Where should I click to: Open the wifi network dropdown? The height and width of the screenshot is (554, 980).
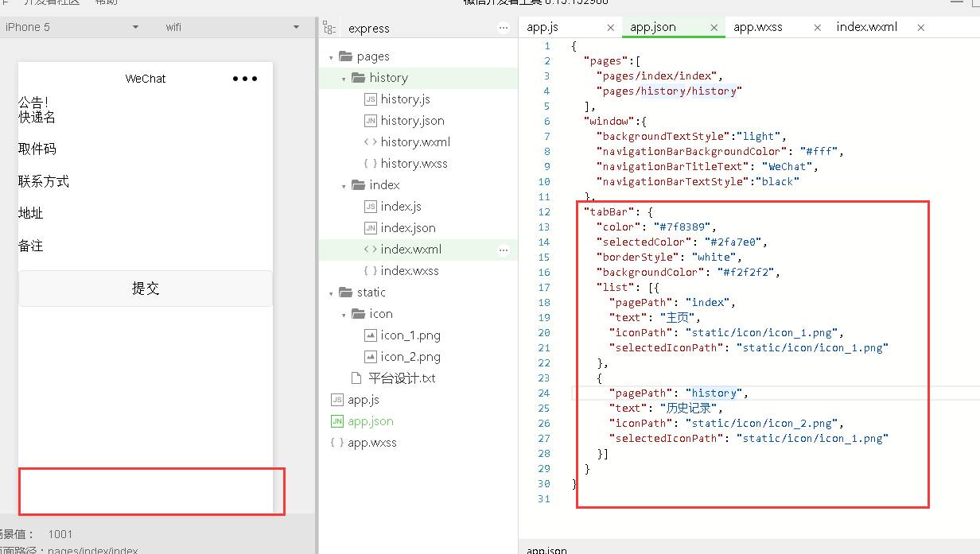click(x=231, y=27)
